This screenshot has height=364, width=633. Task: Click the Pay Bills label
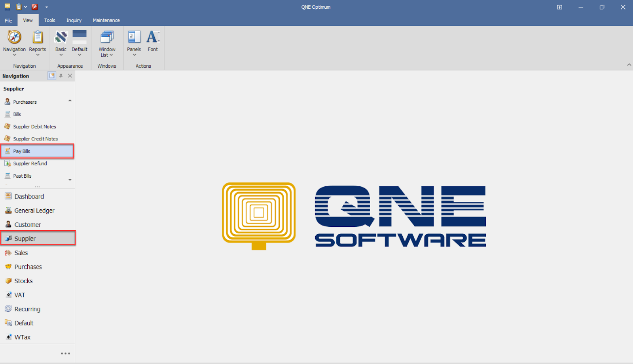22,151
